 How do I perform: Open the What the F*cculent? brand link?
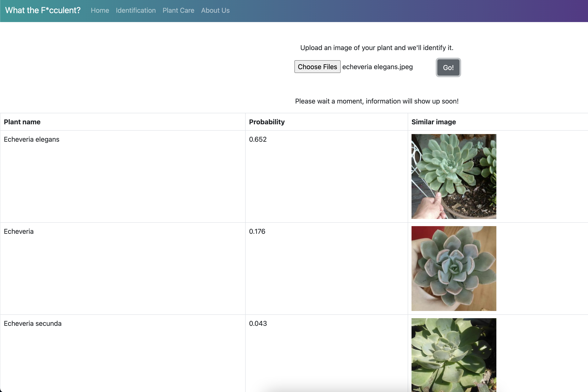point(43,10)
